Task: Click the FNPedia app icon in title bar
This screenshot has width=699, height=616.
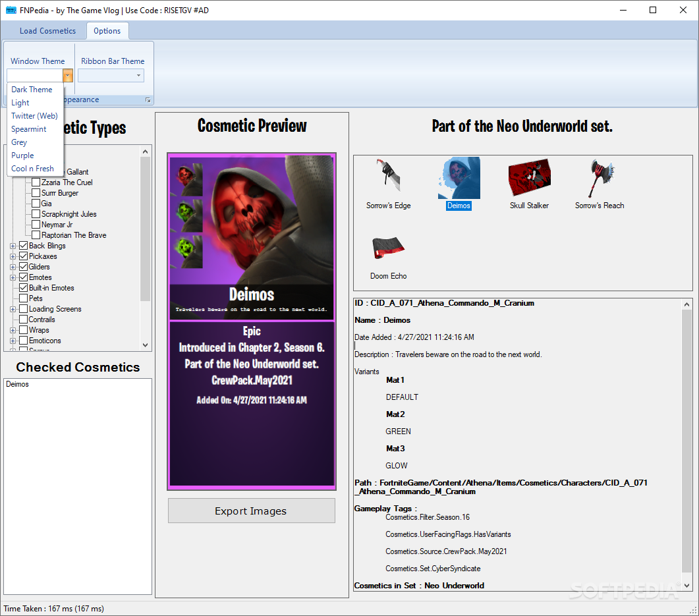Action: pos(11,11)
